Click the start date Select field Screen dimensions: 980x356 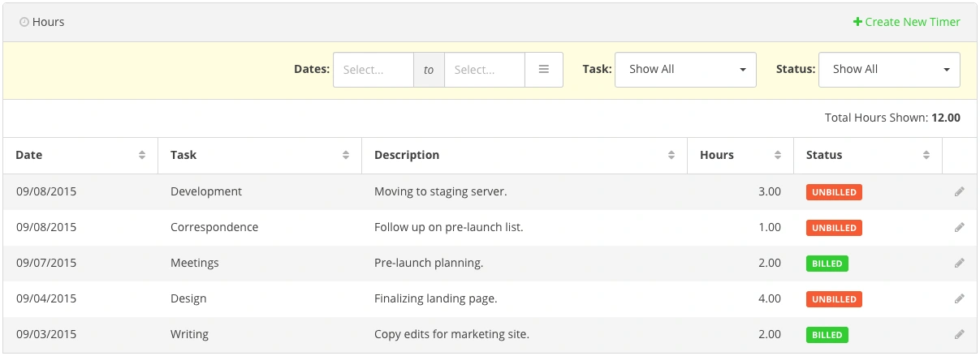tap(373, 70)
